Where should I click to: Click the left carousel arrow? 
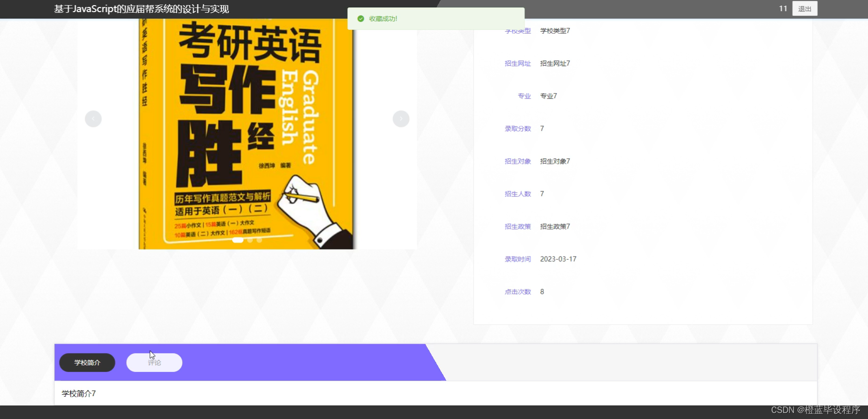pyautogui.click(x=93, y=119)
